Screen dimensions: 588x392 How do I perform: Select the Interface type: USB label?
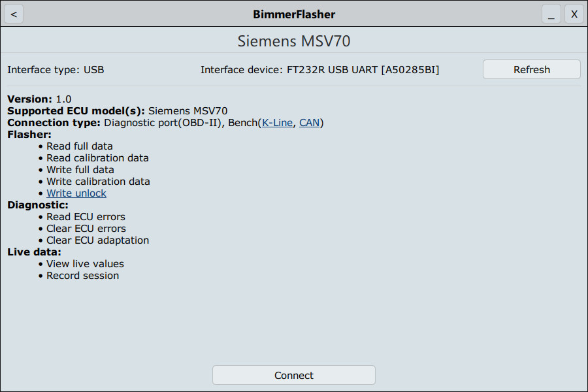pos(56,70)
